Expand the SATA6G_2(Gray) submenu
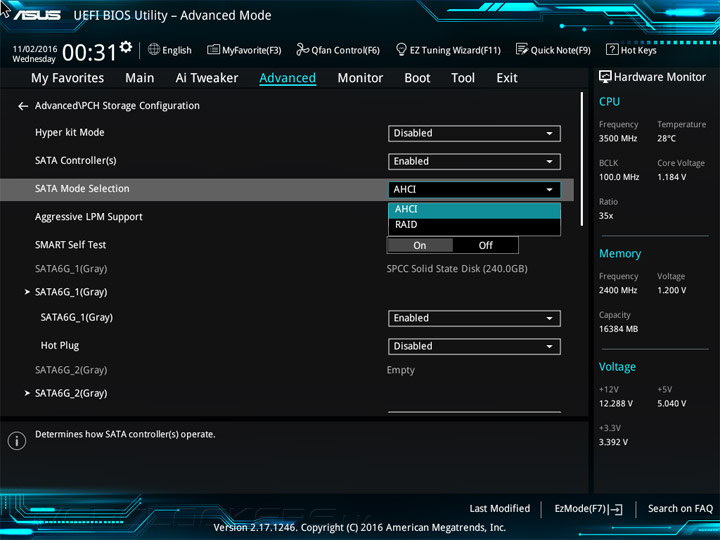 pos(70,393)
